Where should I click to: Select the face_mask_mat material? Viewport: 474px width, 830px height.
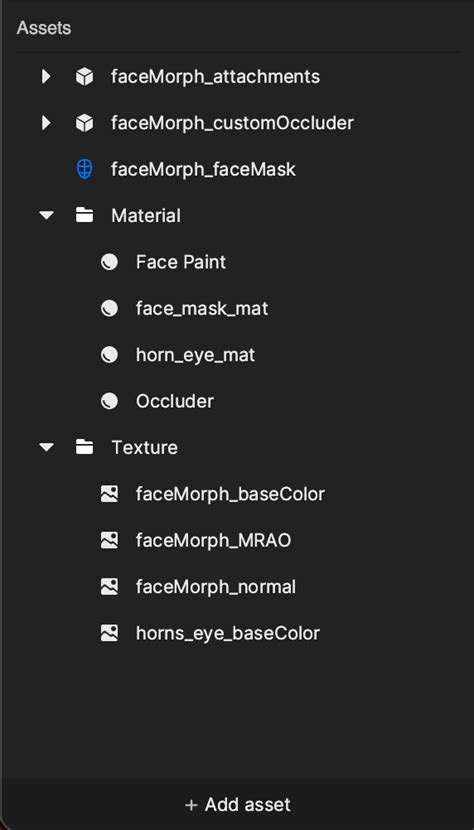[x=202, y=309]
